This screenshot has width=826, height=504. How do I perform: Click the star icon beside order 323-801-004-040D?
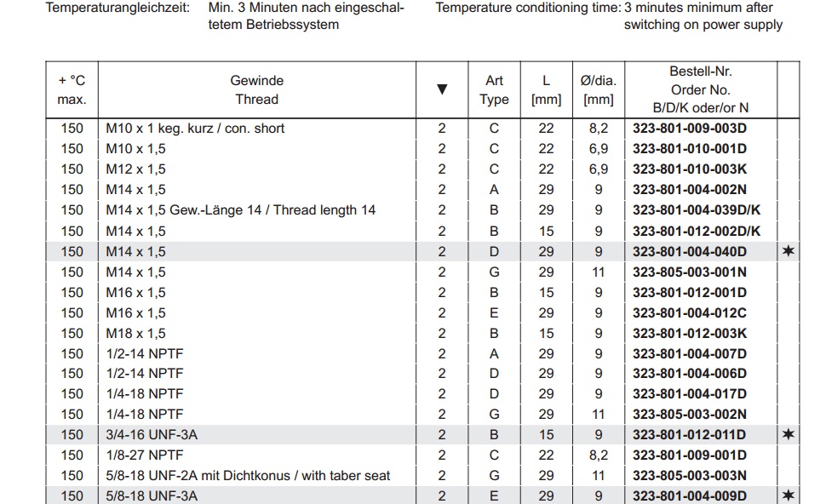tap(789, 251)
